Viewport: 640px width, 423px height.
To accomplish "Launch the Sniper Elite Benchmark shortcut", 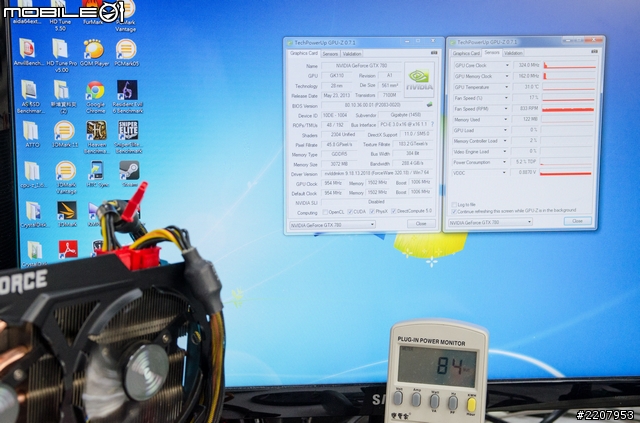I will [128, 137].
